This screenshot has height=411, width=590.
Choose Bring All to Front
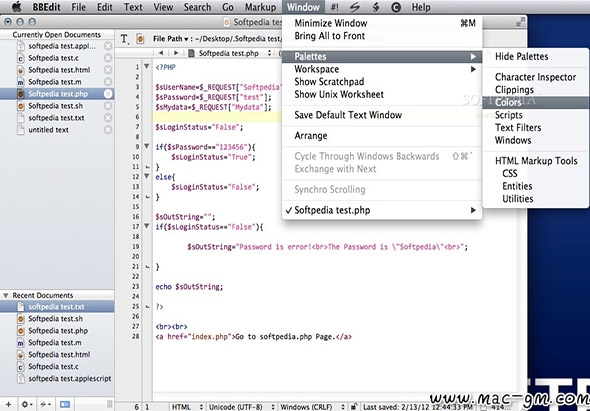[x=382, y=36]
